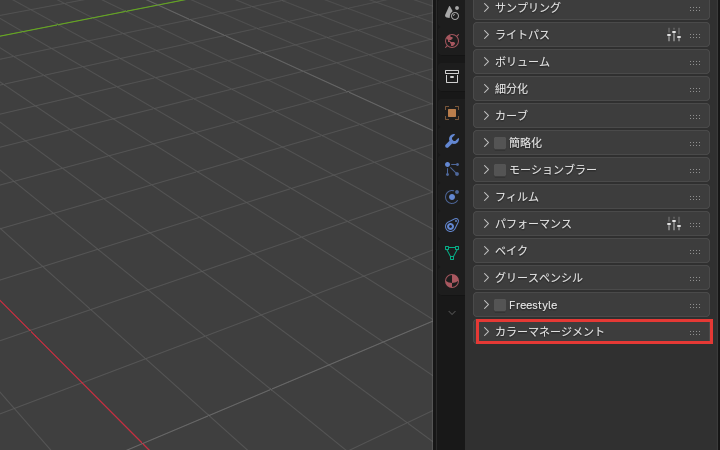This screenshot has width=720, height=450.
Task: Open the Object properties tab (orange square)
Action: coord(452,113)
